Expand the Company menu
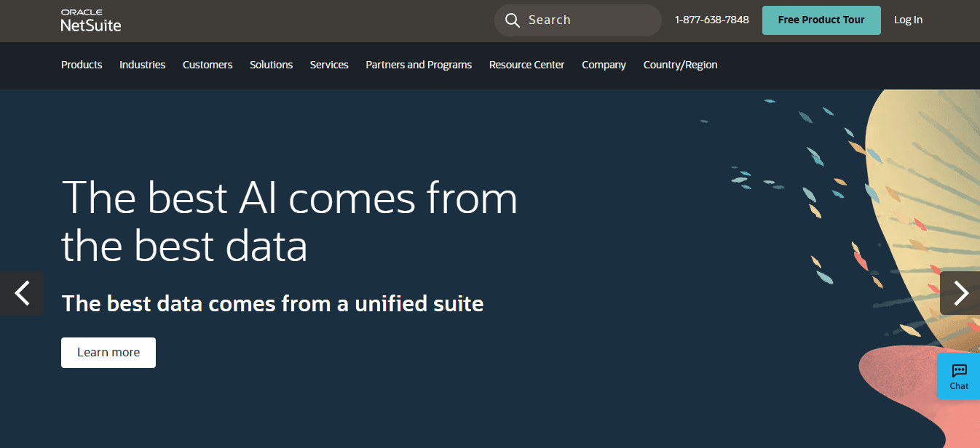The width and height of the screenshot is (980, 448). pyautogui.click(x=604, y=65)
